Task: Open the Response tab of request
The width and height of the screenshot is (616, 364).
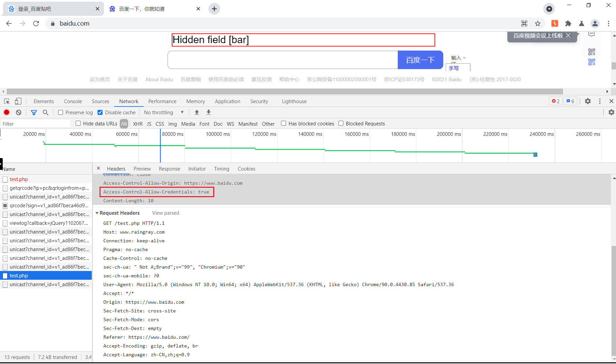Action: click(169, 169)
